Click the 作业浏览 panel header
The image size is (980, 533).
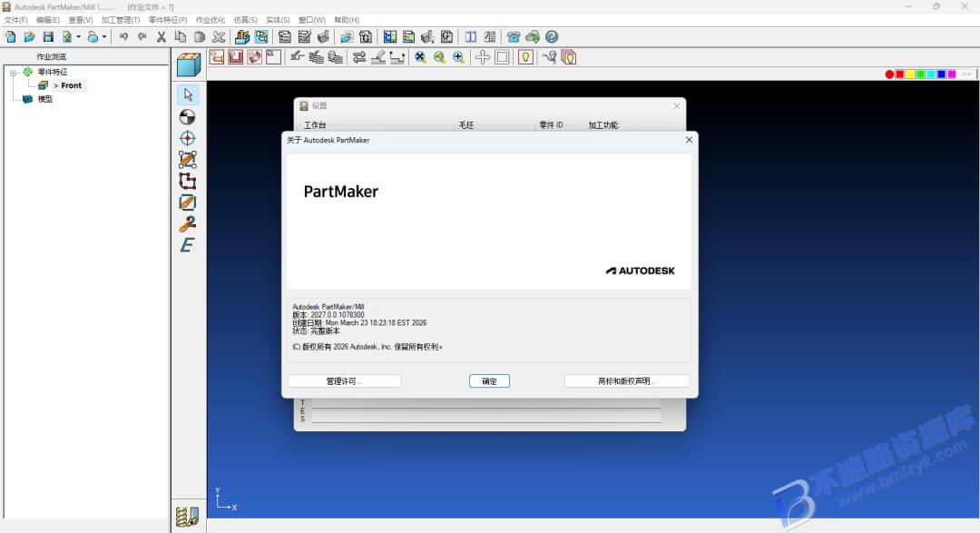pos(51,57)
